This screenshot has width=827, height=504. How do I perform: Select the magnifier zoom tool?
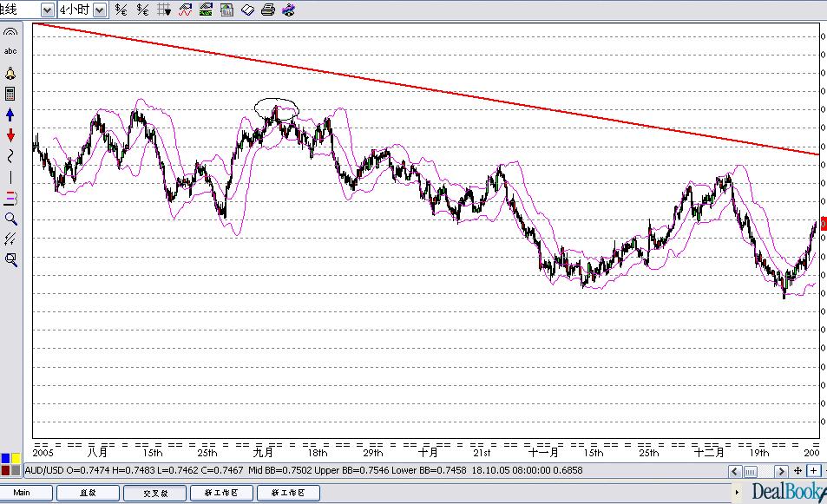(10, 219)
